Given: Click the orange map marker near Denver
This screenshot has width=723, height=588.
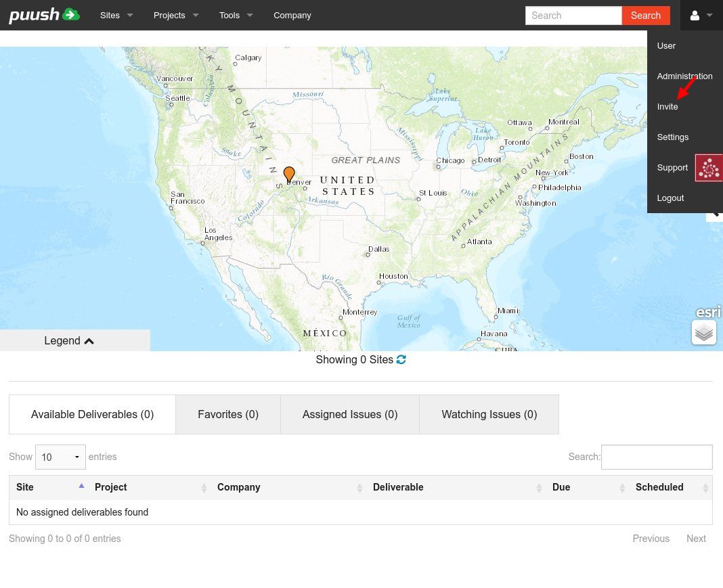Looking at the screenshot, I should click(289, 174).
